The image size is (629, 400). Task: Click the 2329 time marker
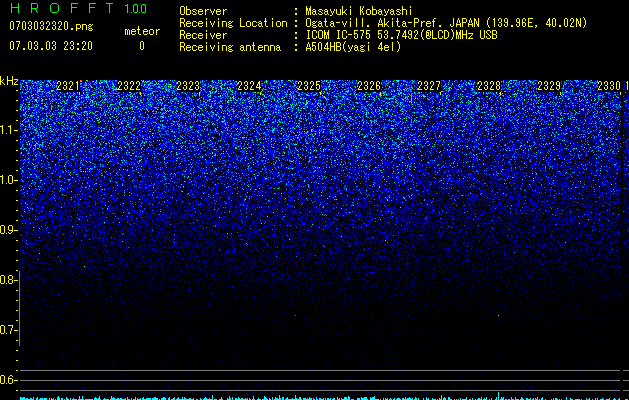tap(549, 86)
